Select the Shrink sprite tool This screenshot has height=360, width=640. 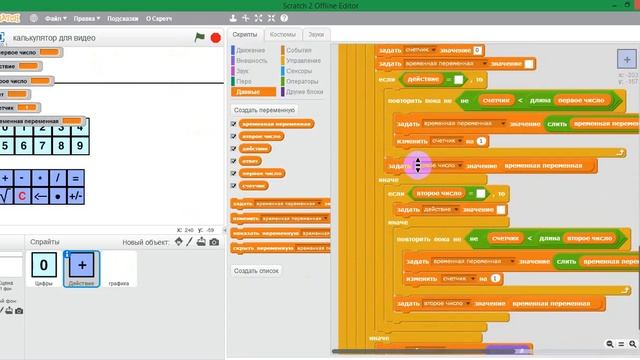click(x=271, y=18)
